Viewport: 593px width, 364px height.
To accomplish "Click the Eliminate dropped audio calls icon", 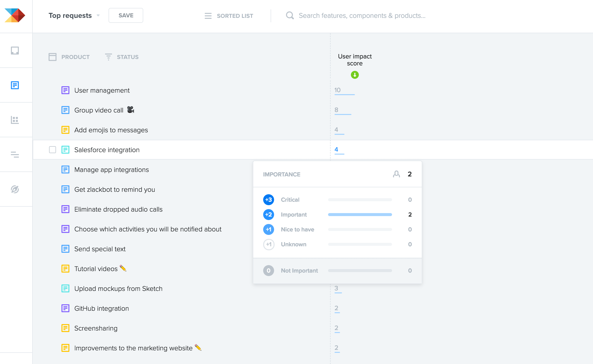I will 65,209.
